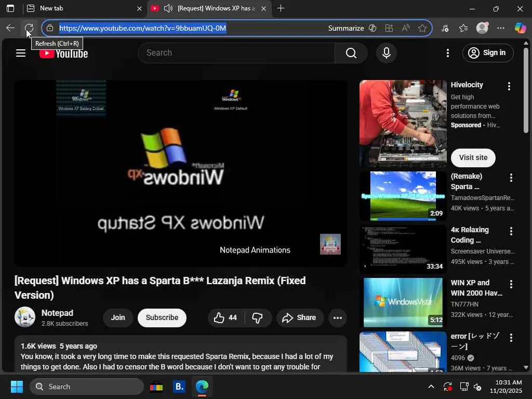Open the Booking.com taskbar app
The image size is (532, 399).
coord(179,387)
